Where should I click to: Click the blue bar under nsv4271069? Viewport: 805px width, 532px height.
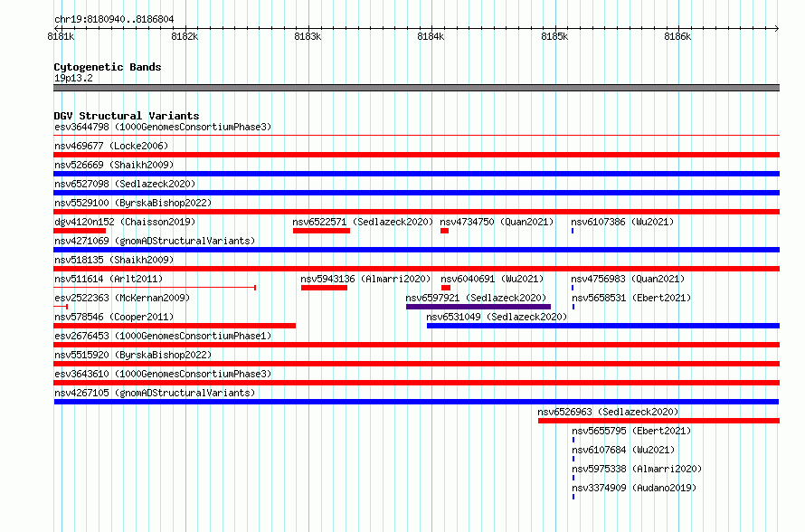click(x=416, y=250)
